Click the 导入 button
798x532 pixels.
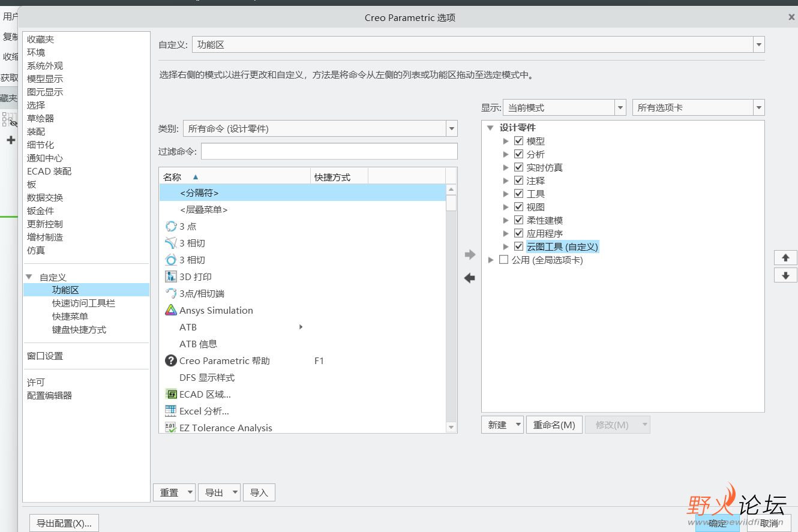coord(259,492)
